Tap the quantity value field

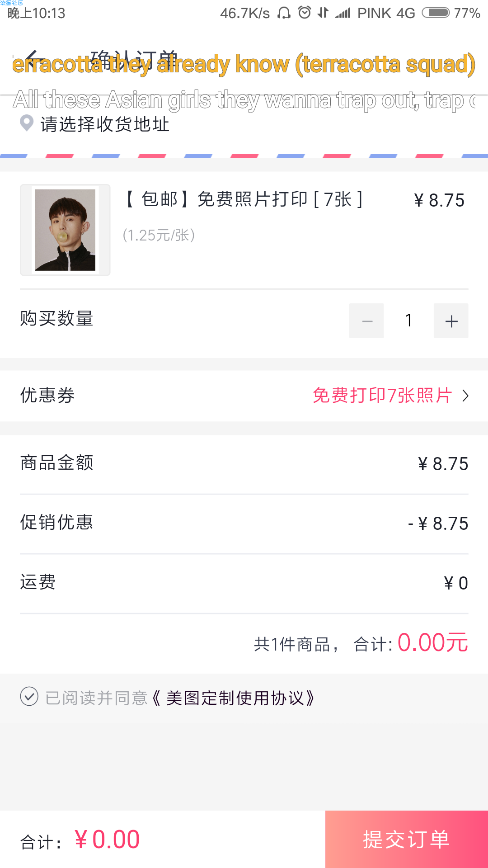pos(409,321)
